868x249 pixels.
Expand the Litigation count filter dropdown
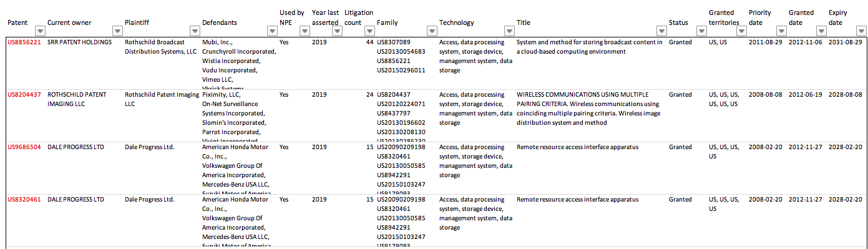point(369,31)
